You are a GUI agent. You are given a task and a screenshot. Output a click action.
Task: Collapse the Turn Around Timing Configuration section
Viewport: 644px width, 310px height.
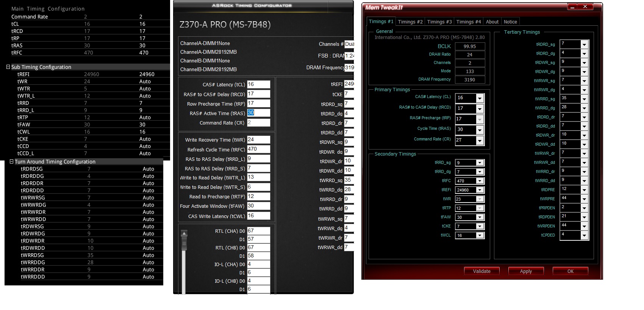click(11, 162)
